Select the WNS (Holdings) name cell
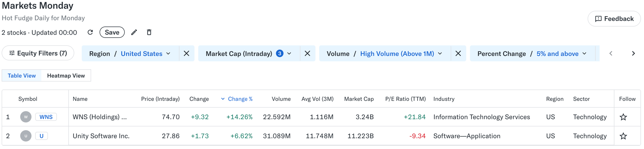Screen dimensions: 644x149 pos(100,117)
